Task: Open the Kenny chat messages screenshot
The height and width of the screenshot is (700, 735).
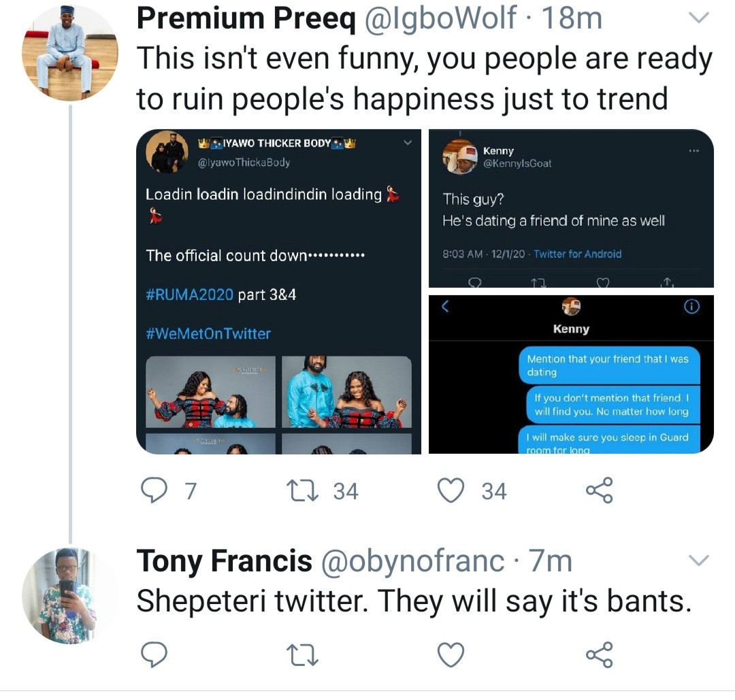Action: (571, 373)
